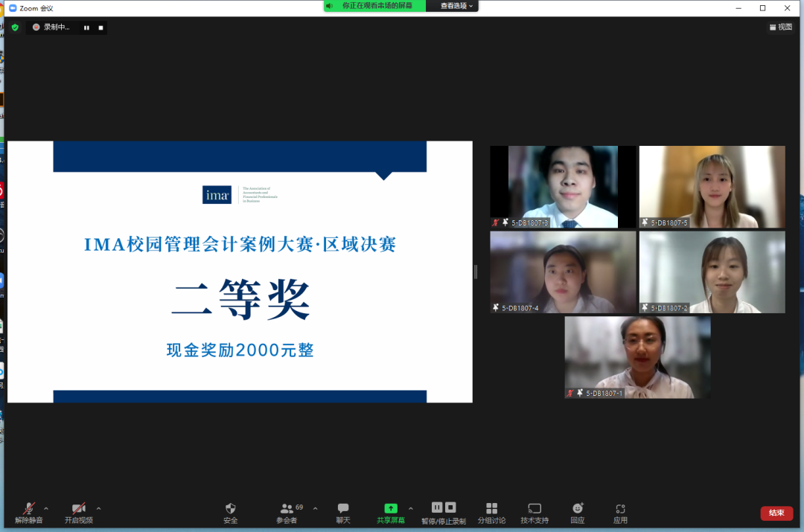
Task: Maximize the Zoom meeting window
Action: click(x=763, y=8)
